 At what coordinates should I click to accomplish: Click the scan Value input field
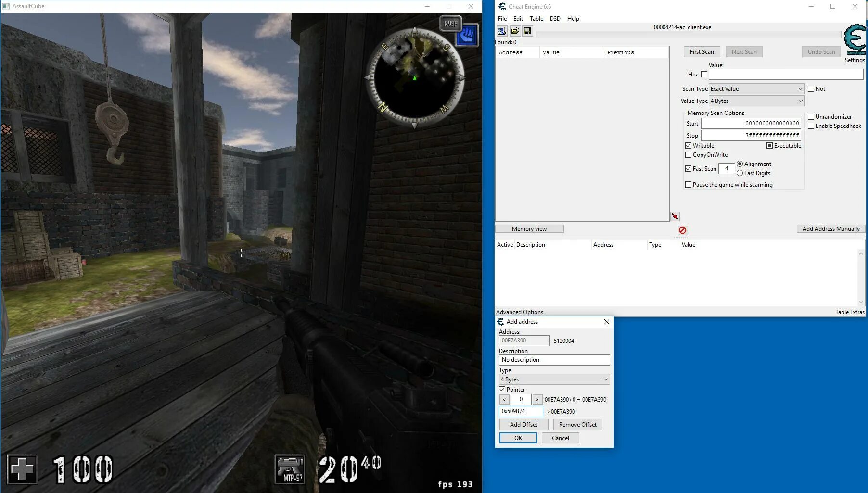point(786,75)
